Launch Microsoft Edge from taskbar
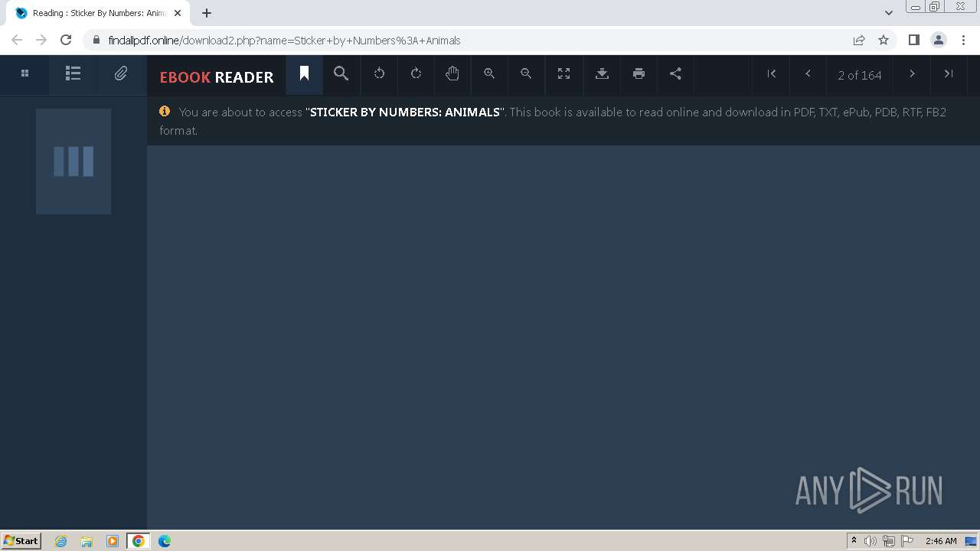The image size is (980, 551). pyautogui.click(x=165, y=541)
